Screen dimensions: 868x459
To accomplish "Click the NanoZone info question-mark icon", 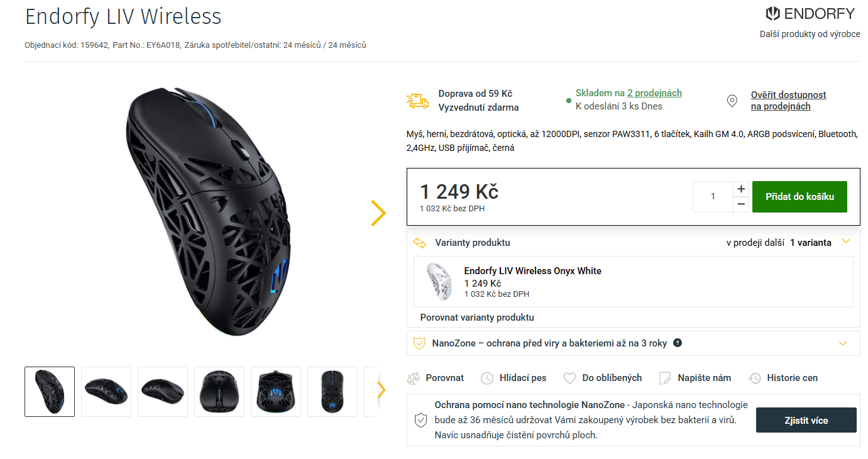I will 678,343.
